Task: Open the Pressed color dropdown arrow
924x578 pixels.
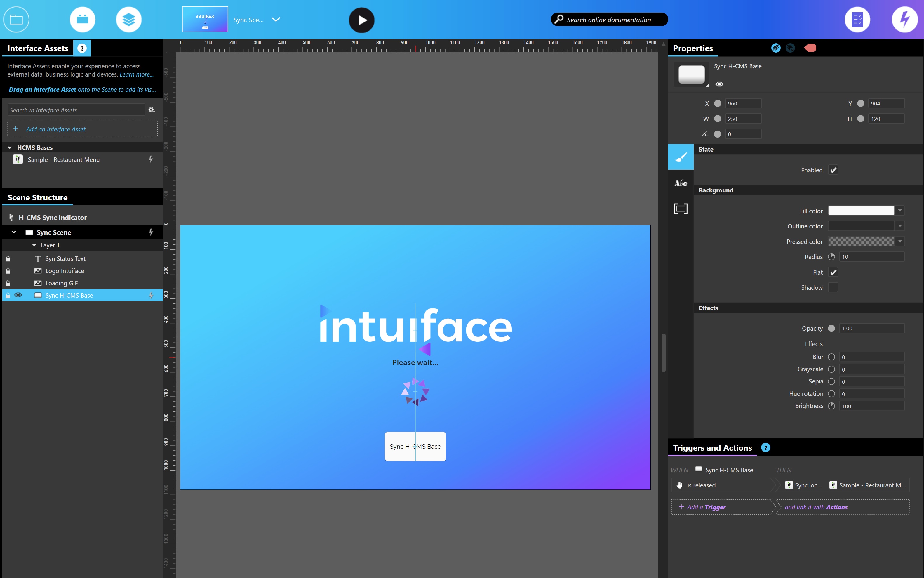Action: click(x=900, y=241)
